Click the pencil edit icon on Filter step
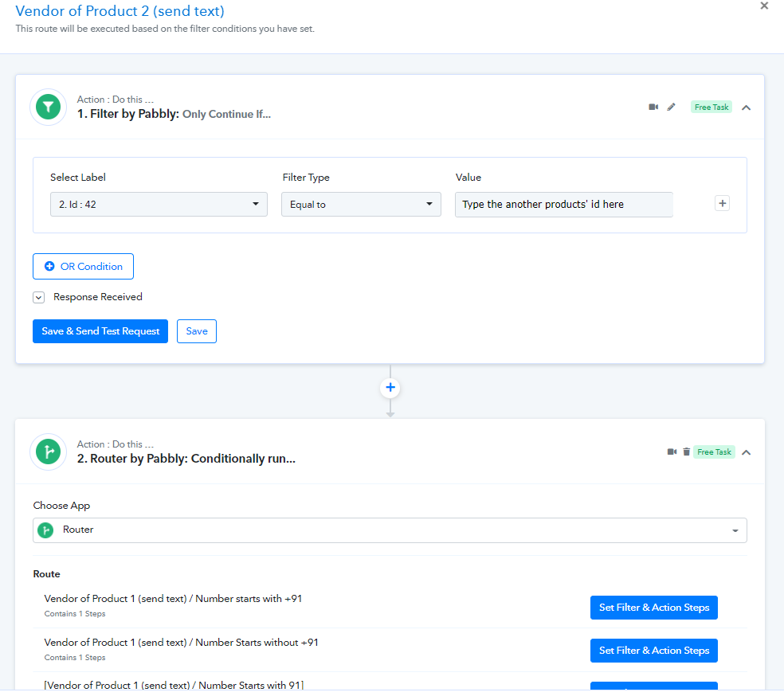Screen dimensions: 784x696 671,107
